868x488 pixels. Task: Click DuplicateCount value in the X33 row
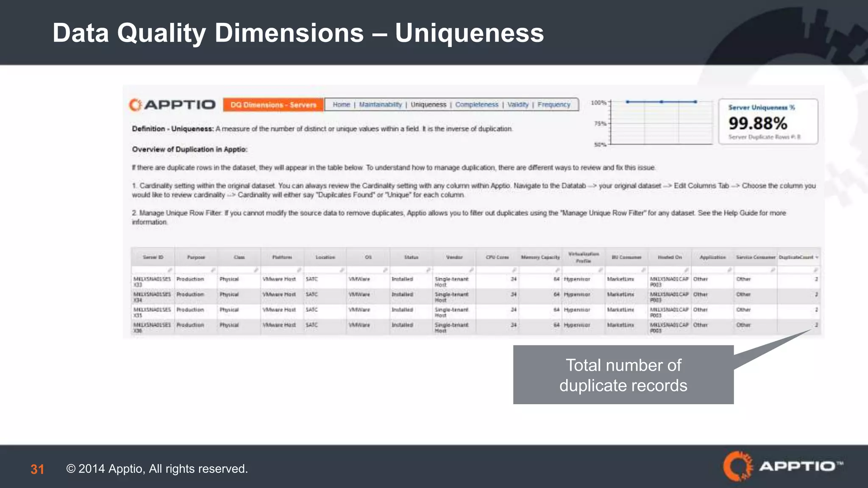[816, 279]
